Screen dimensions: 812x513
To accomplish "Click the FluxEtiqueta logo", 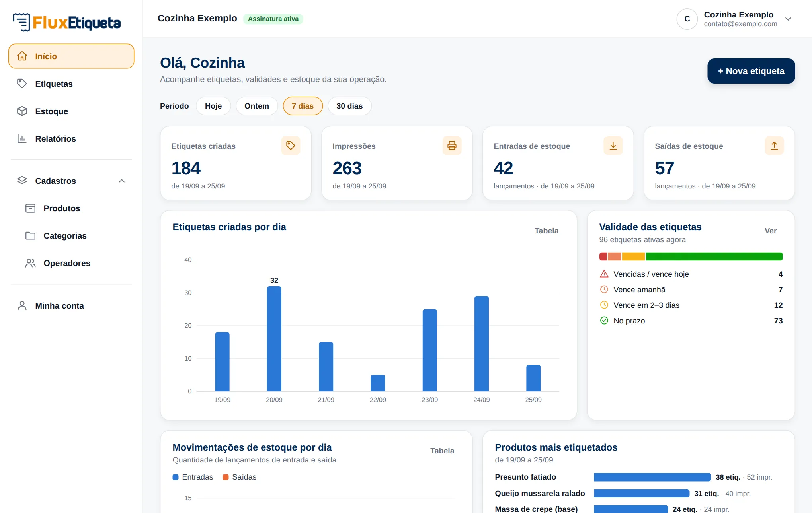I will click(67, 22).
